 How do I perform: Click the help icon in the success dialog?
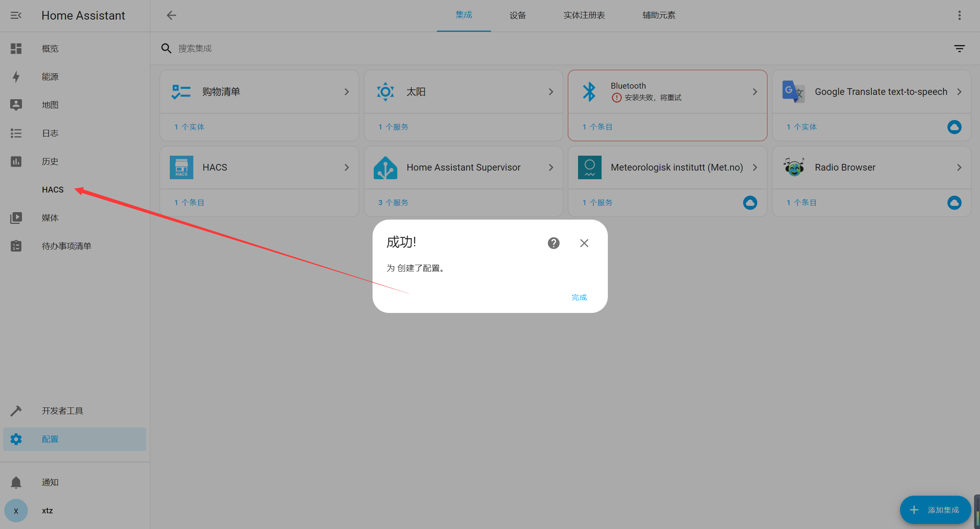click(553, 243)
